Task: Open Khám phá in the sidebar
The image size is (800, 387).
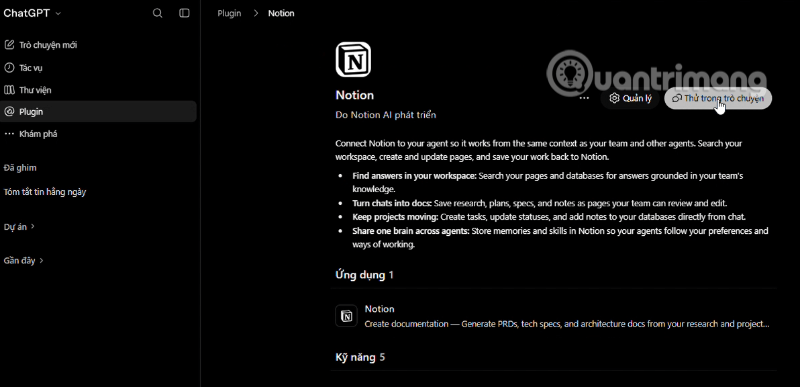Action: tap(98, 134)
